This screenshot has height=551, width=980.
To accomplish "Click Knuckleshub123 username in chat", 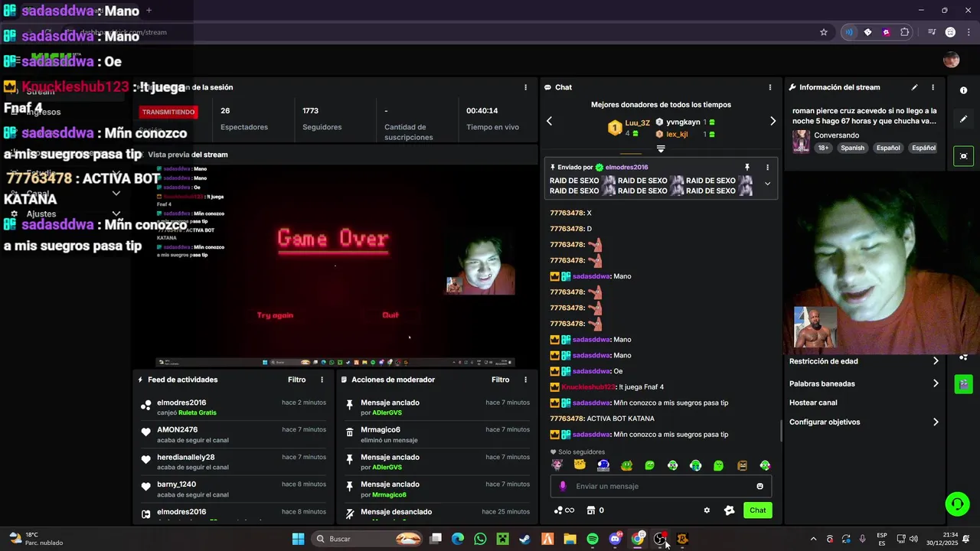I will pos(588,387).
